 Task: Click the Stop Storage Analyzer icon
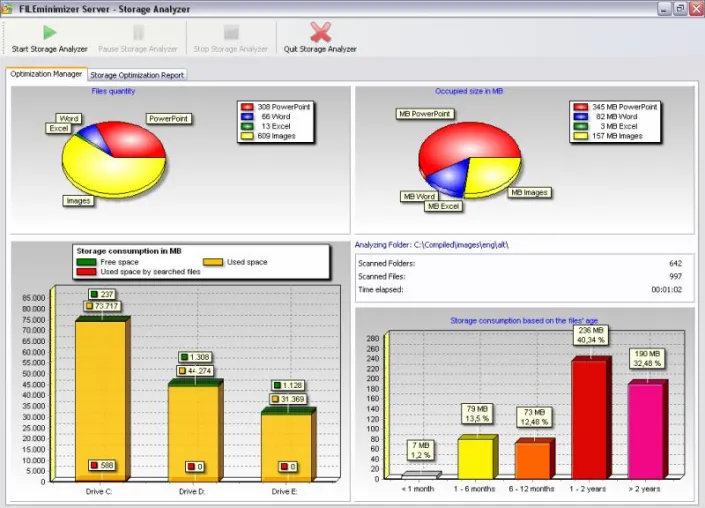[231, 32]
